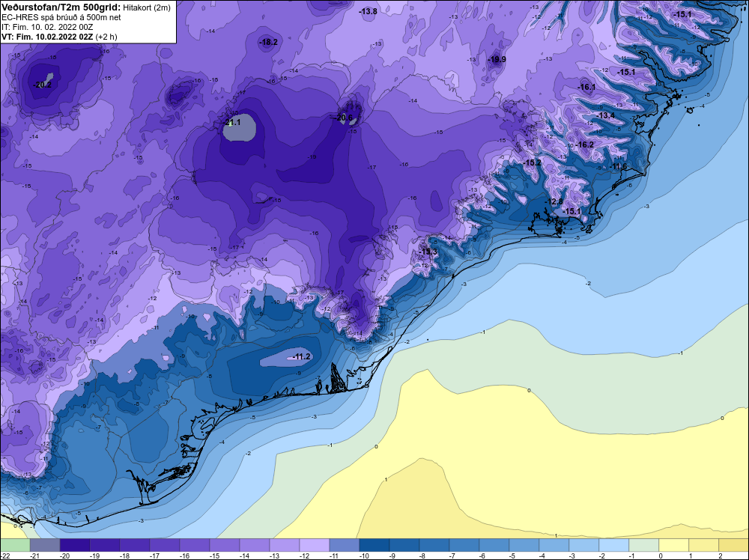Click the pale green legend swatch labeled -1
This screenshot has width=749, height=560.
[644, 545]
